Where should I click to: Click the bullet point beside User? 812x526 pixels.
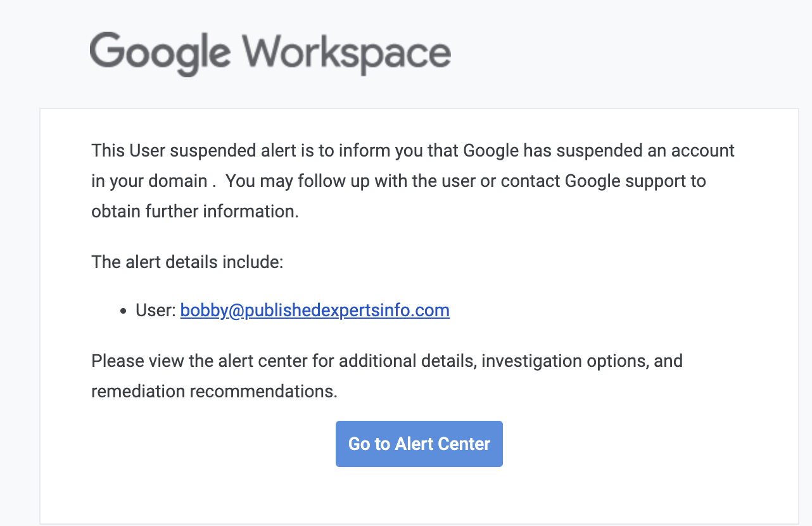click(x=122, y=311)
